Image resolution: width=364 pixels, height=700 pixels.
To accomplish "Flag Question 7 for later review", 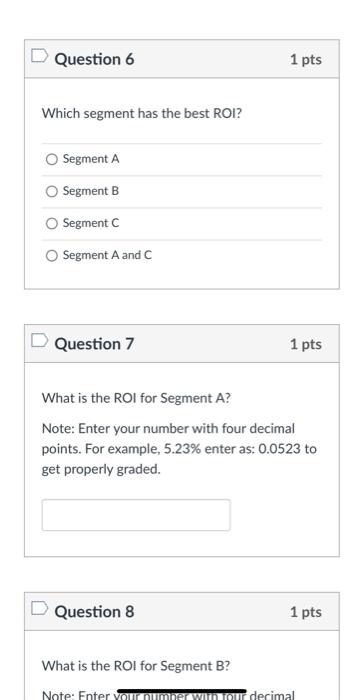I will pyautogui.click(x=39, y=341).
